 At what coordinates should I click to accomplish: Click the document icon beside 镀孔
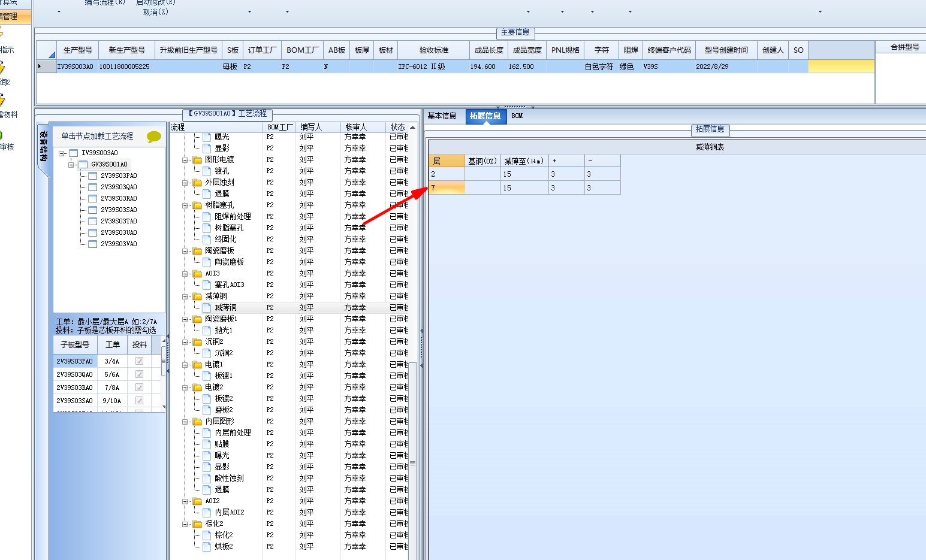coord(207,171)
